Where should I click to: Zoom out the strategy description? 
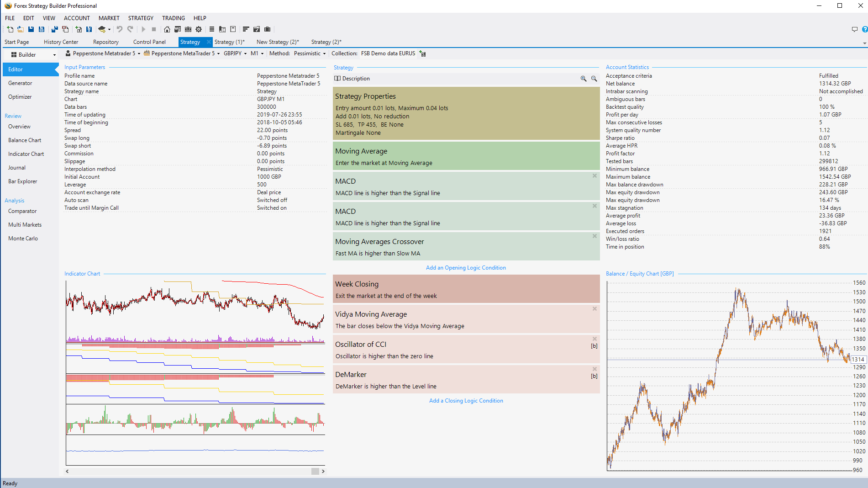tap(594, 79)
